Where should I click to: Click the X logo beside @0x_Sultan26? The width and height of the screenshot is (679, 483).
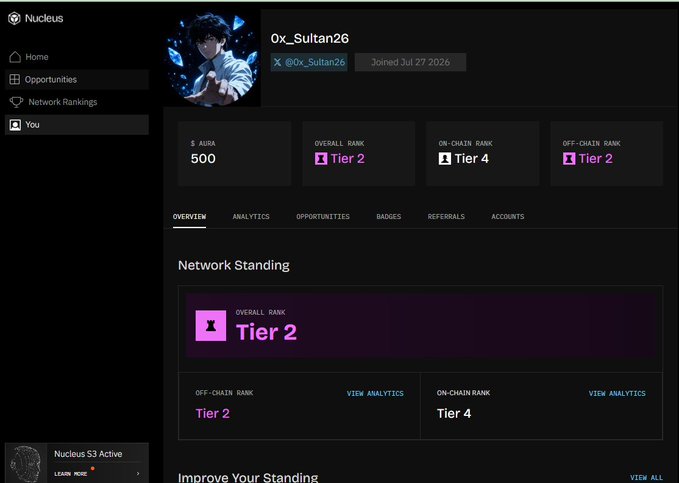(x=278, y=62)
